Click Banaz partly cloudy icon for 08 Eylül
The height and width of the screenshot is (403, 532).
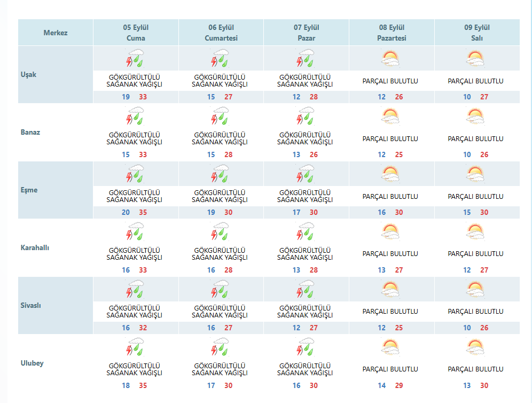[390, 116]
